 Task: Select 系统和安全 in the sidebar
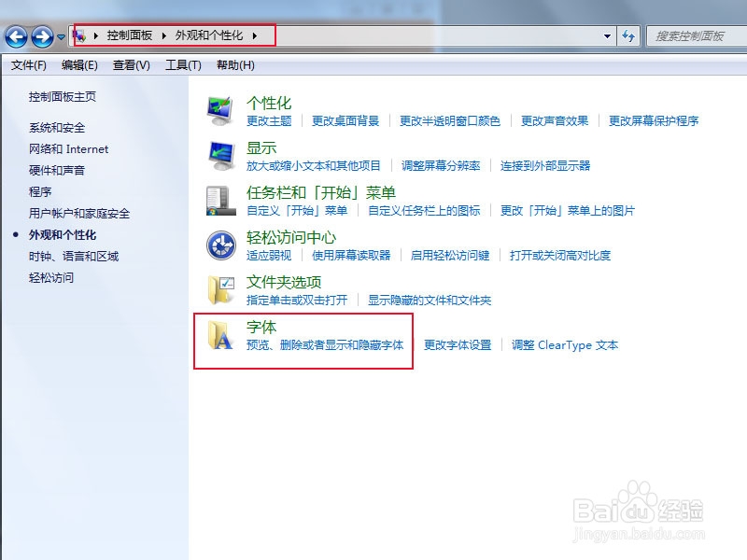click(x=59, y=128)
